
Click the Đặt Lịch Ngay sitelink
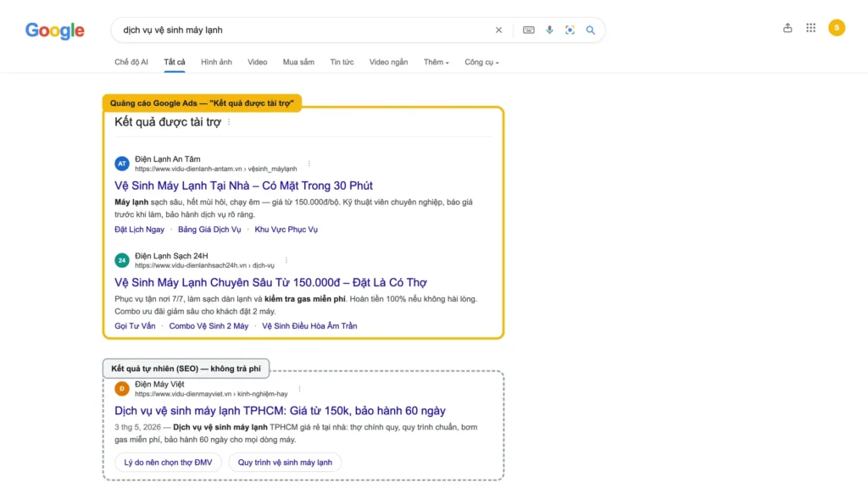point(140,229)
